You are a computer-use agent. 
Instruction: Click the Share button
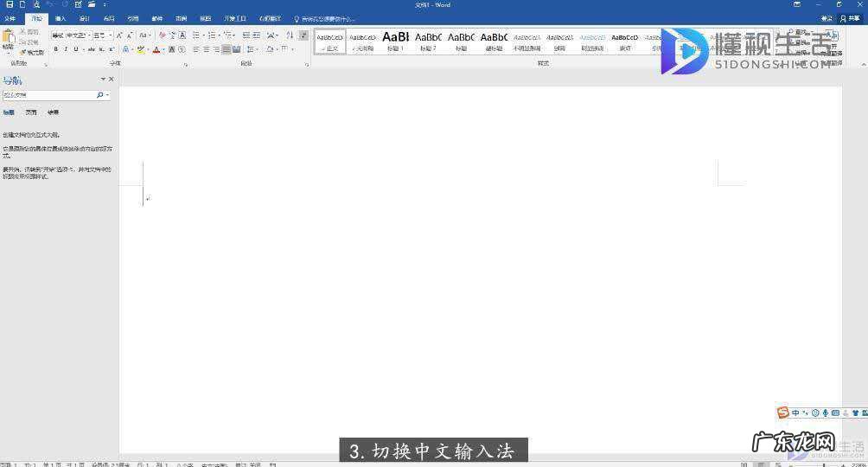[851, 19]
